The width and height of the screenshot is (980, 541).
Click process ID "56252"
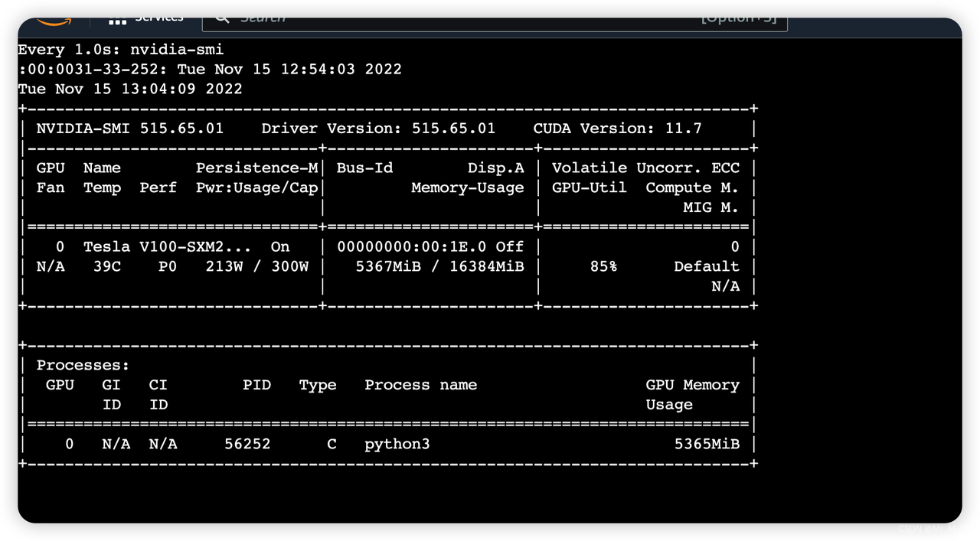(x=247, y=444)
